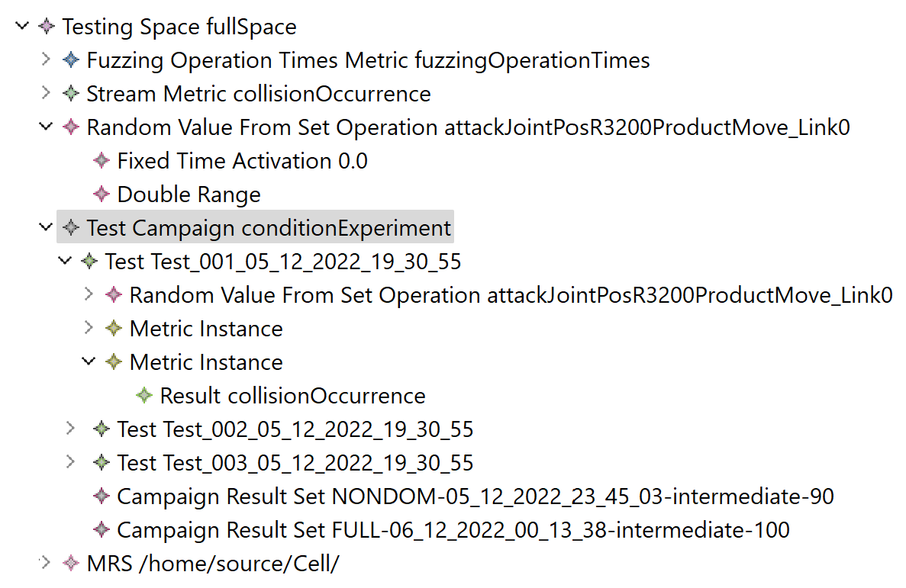
Task: Click the Fixed Time Activation 0.0 icon
Action: coord(102,161)
